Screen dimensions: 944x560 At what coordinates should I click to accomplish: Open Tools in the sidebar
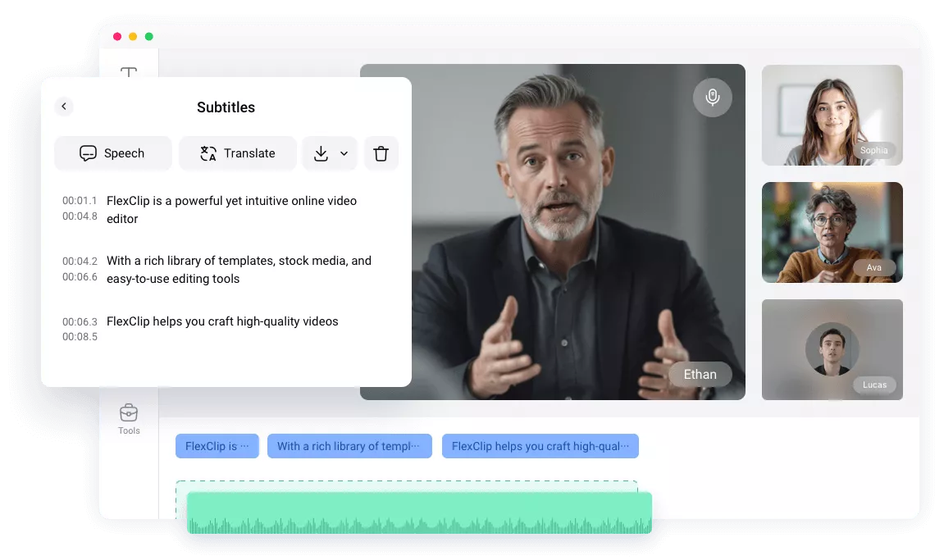(x=129, y=419)
